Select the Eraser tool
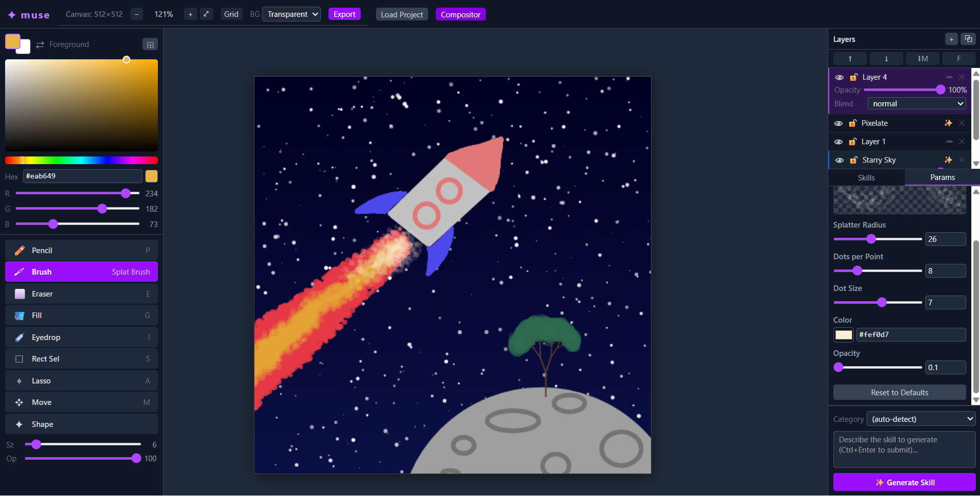 [x=81, y=294]
